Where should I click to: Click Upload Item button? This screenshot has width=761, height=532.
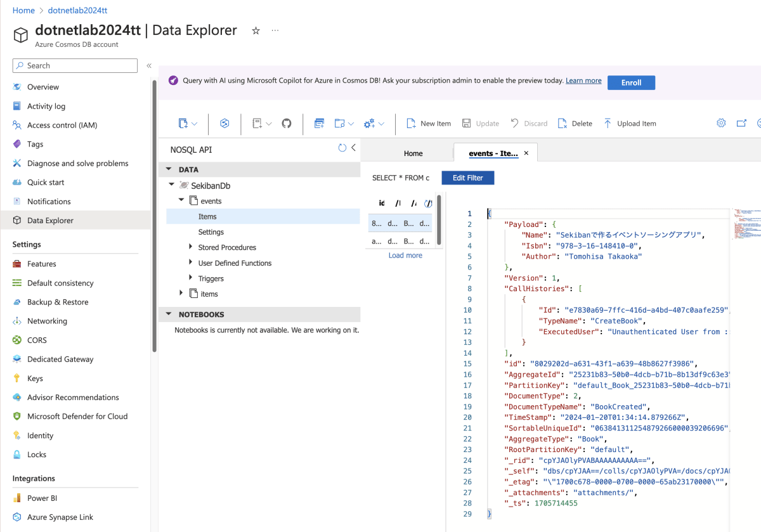[x=629, y=124]
